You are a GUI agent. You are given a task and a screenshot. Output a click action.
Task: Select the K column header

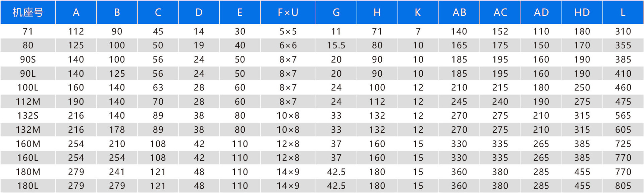[x=418, y=12]
